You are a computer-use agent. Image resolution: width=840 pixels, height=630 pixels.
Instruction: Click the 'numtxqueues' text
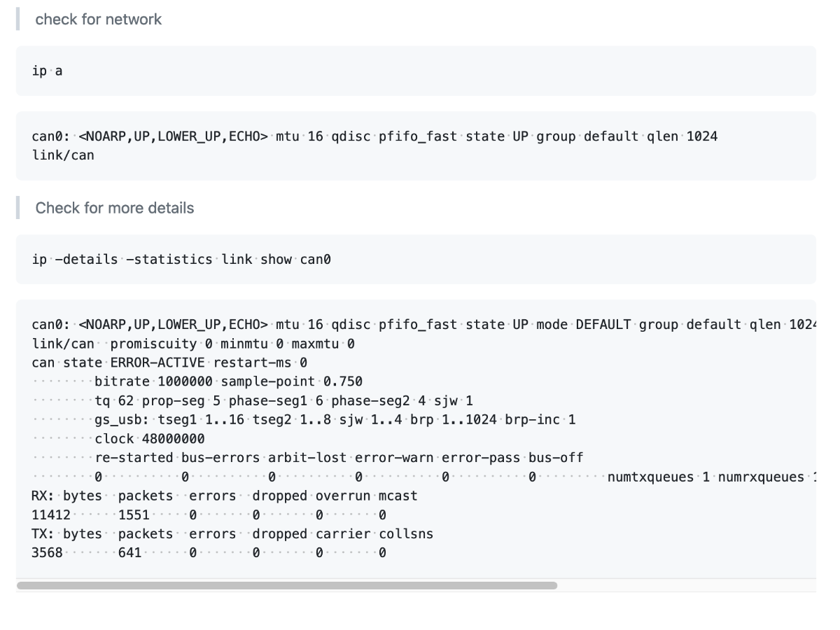pyautogui.click(x=650, y=477)
